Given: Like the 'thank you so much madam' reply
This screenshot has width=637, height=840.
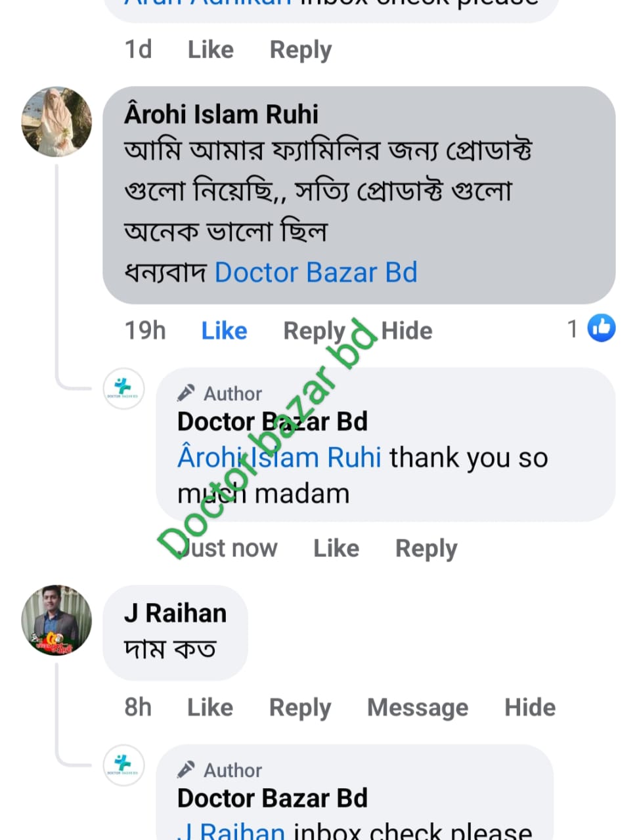Looking at the screenshot, I should tap(336, 548).
